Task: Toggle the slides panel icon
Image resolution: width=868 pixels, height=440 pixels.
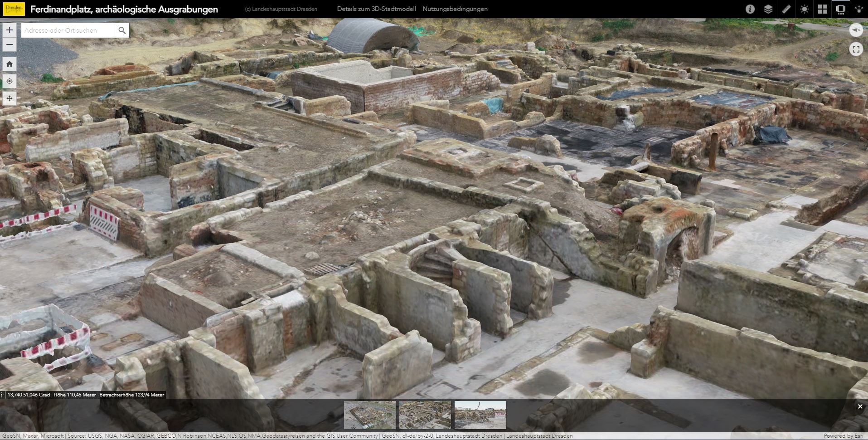Action: (x=840, y=9)
